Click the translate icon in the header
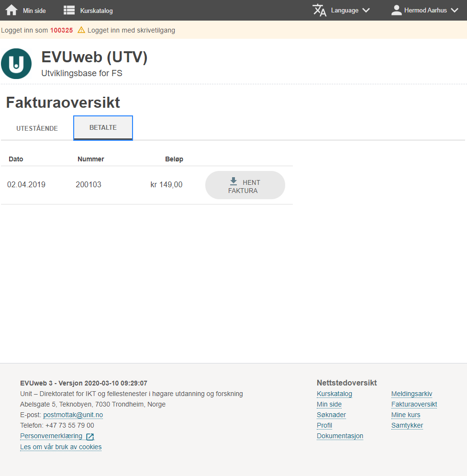The image size is (467, 476). [x=319, y=10]
